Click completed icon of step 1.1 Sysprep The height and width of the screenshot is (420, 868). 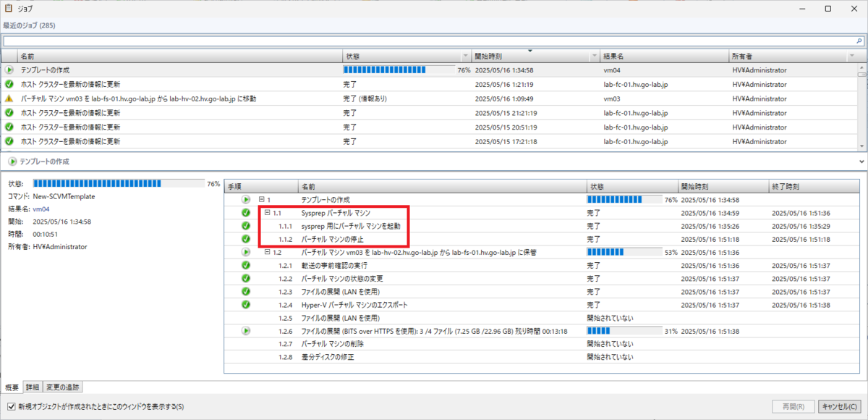click(246, 213)
